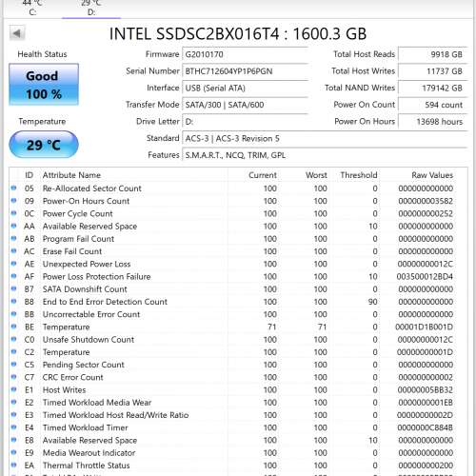Click the status dot for BE Temperature

point(13,327)
